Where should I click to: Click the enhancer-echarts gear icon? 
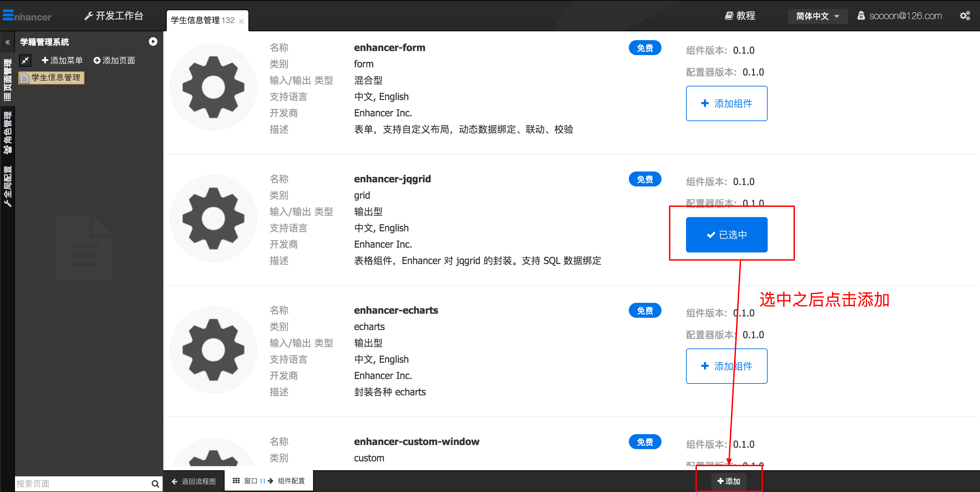[213, 350]
